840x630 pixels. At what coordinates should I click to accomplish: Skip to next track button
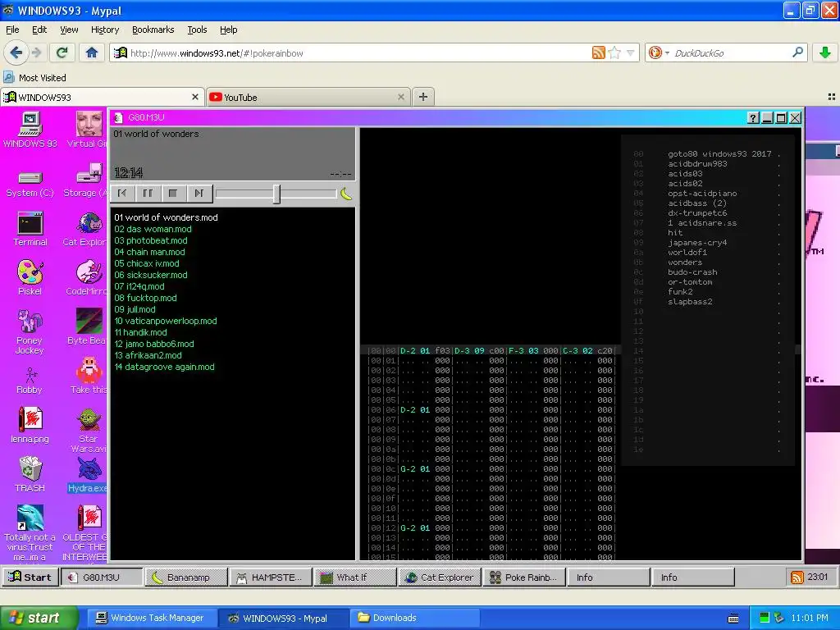199,194
